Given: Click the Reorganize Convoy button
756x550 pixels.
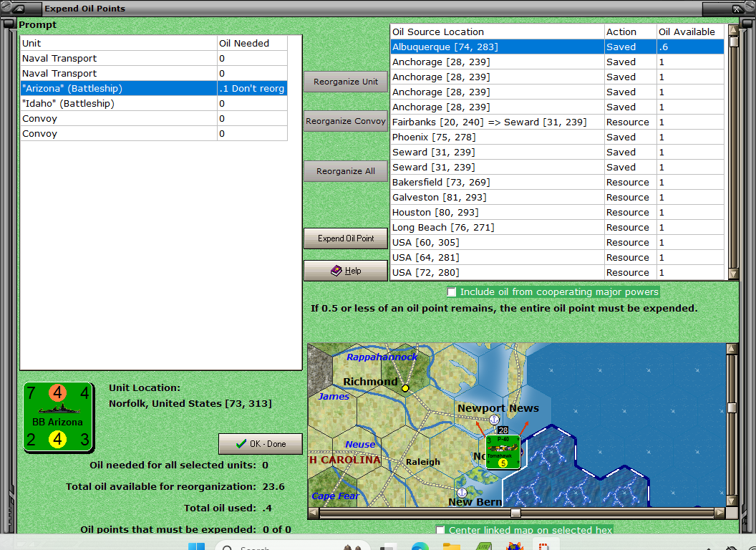Looking at the screenshot, I should (346, 121).
